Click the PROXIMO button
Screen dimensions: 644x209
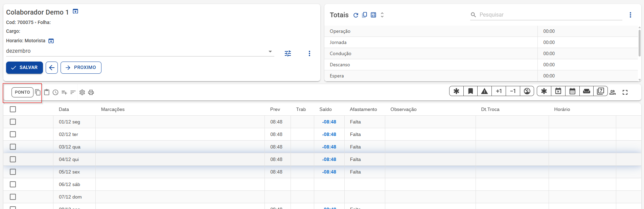(x=81, y=68)
